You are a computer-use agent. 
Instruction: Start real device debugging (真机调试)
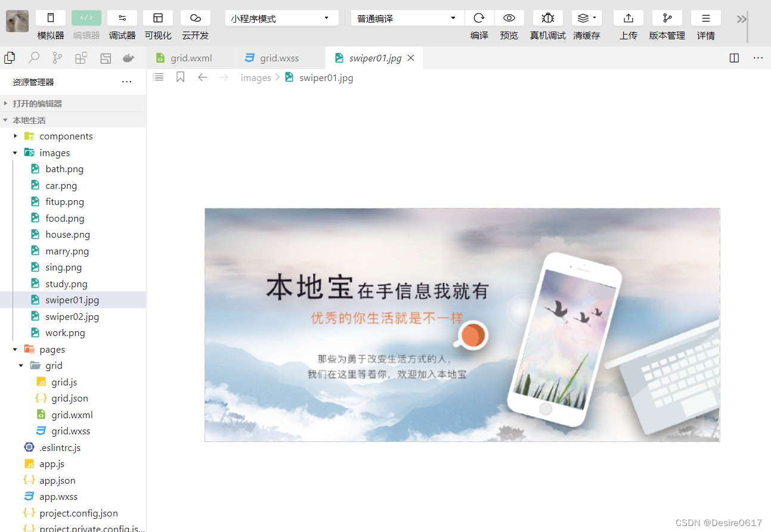(x=548, y=18)
